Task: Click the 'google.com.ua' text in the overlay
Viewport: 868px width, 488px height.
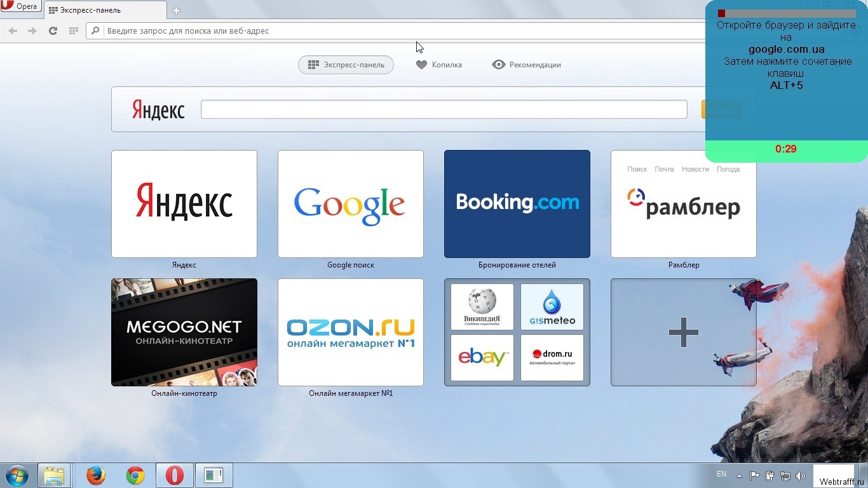Action: tap(786, 50)
